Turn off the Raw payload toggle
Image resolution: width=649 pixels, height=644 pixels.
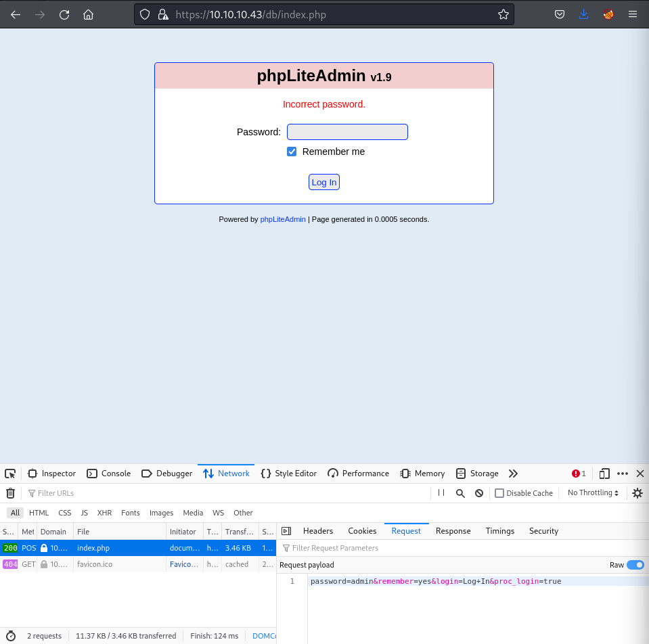(635, 565)
